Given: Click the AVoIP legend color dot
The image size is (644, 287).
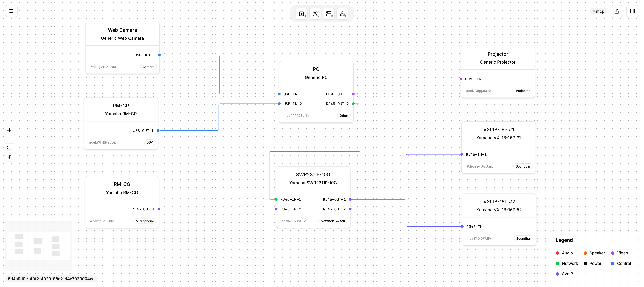Looking at the screenshot, I should click(557, 274).
